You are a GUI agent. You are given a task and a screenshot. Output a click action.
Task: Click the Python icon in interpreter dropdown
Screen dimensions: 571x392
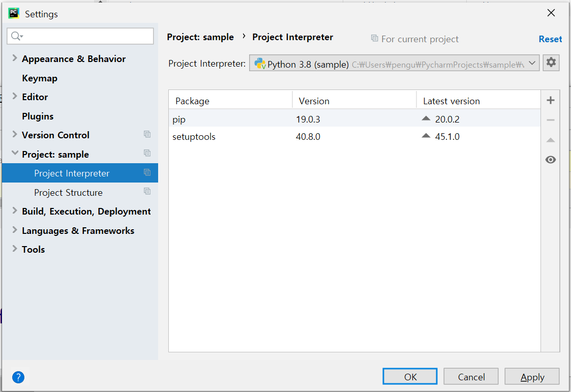(260, 64)
